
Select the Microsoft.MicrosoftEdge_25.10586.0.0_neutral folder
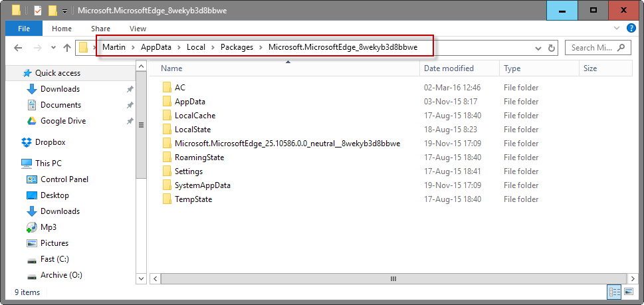click(288, 144)
